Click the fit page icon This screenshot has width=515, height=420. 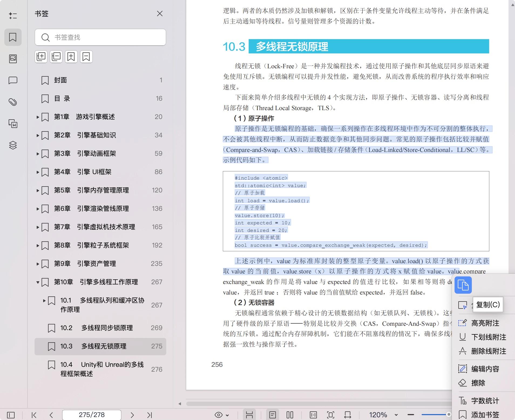pyautogui.click(x=331, y=415)
